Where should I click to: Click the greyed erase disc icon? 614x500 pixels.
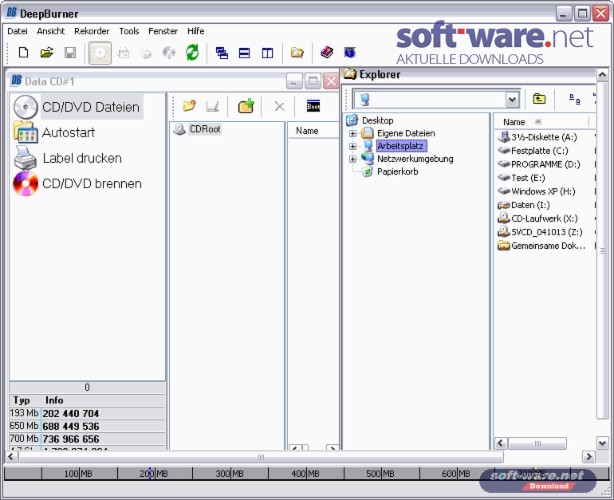[x=169, y=53]
